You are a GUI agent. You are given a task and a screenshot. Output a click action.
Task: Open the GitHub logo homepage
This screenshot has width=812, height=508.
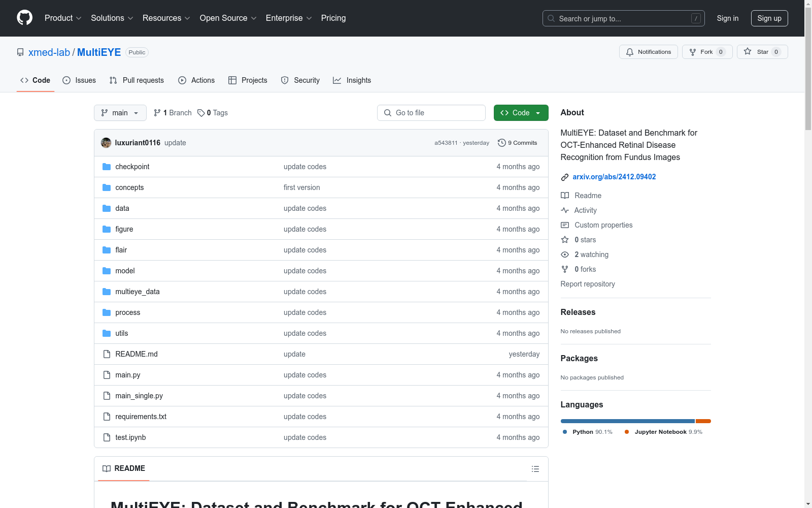coord(24,18)
